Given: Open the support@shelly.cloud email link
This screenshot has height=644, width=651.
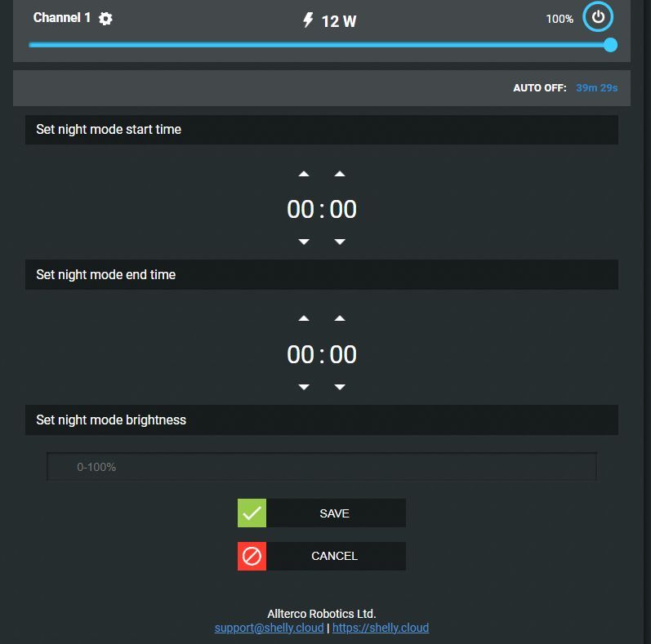Looking at the screenshot, I should (269, 628).
